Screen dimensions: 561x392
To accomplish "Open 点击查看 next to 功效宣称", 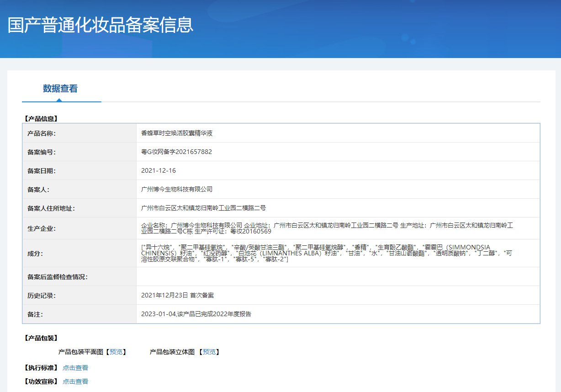I will pyautogui.click(x=75, y=381).
